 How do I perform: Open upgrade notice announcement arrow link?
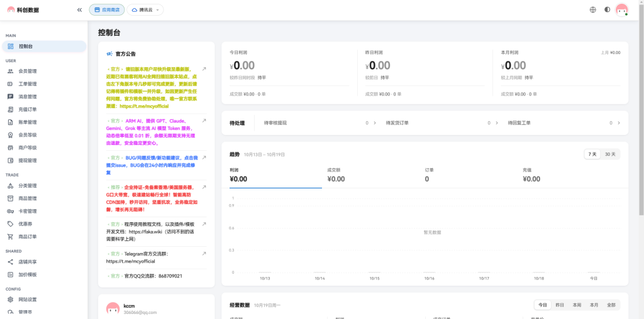tap(204, 69)
